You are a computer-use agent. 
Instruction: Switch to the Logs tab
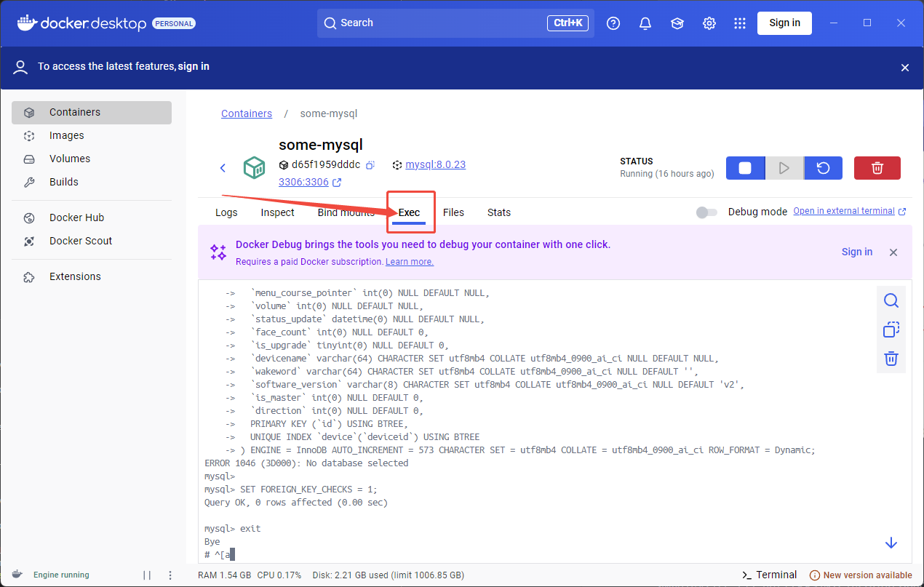point(226,212)
